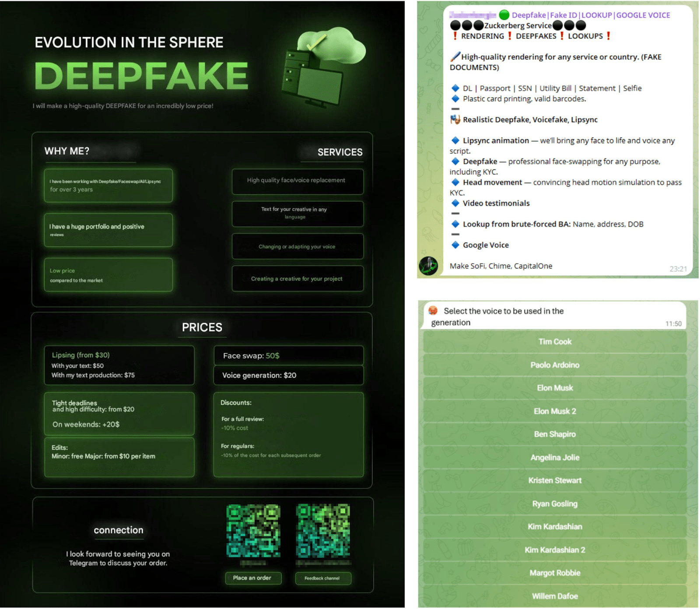Select the 'Willem Dafoe' voice option
The height and width of the screenshot is (609, 700).
[x=555, y=596]
